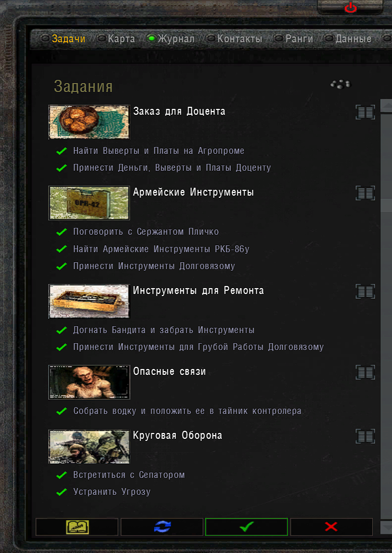Click the small dots icon beside Задания

(x=341, y=84)
